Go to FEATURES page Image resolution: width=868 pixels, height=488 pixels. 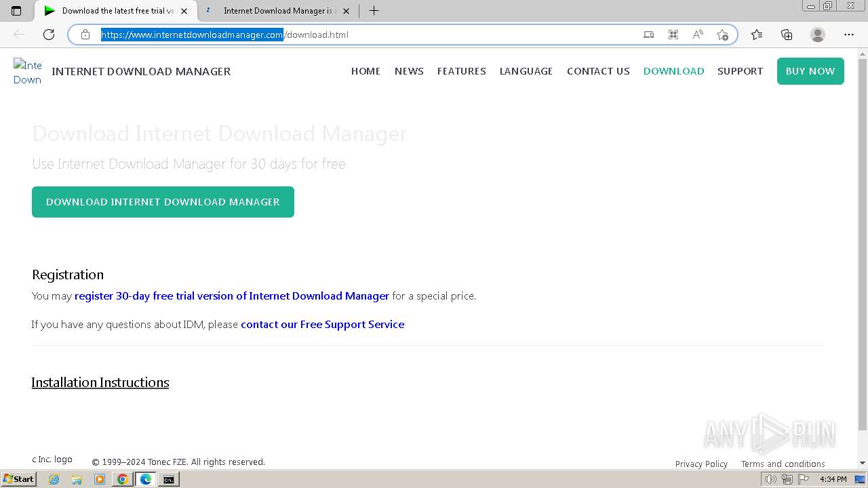pyautogui.click(x=462, y=71)
